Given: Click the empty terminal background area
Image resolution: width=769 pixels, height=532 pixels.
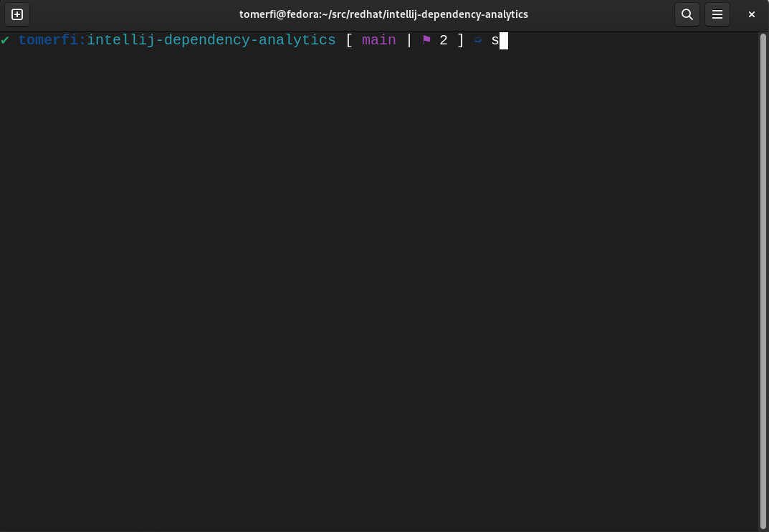Looking at the screenshot, I should point(358,286).
